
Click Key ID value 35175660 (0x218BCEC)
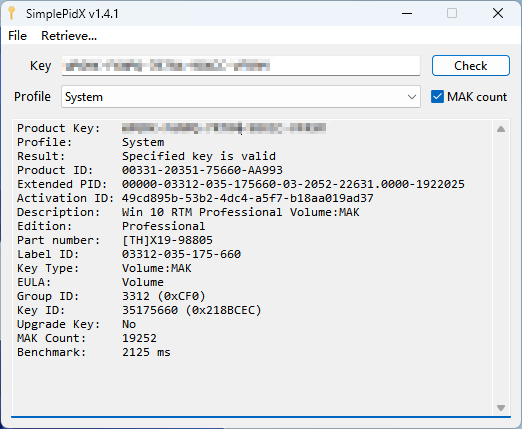point(191,310)
